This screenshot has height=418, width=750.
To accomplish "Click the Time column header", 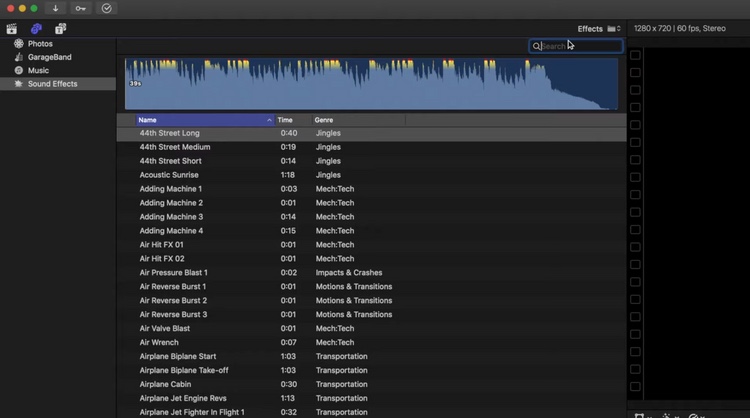I will click(x=286, y=120).
